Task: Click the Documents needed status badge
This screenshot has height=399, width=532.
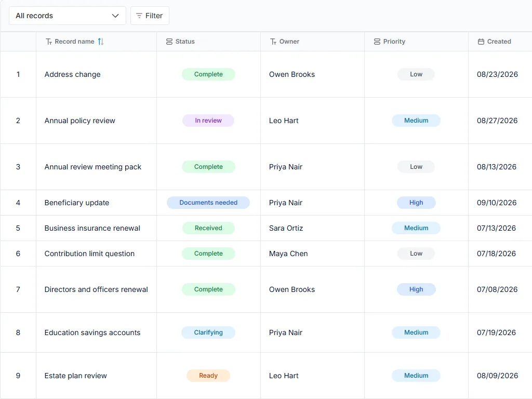Action: point(208,203)
